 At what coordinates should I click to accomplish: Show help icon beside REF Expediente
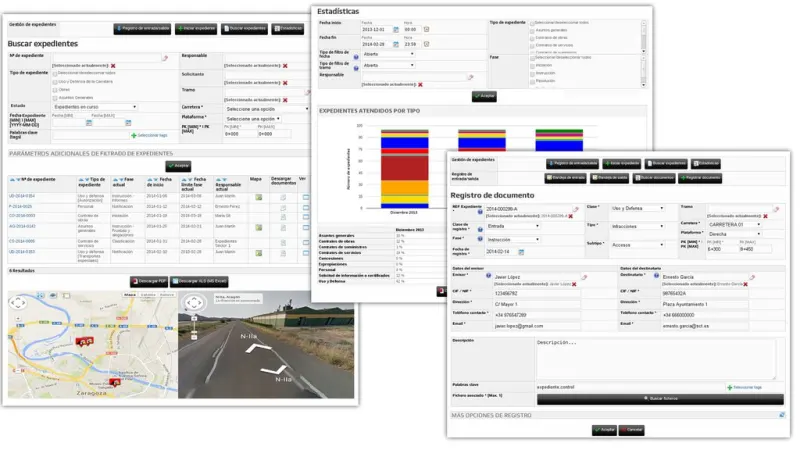(480, 212)
